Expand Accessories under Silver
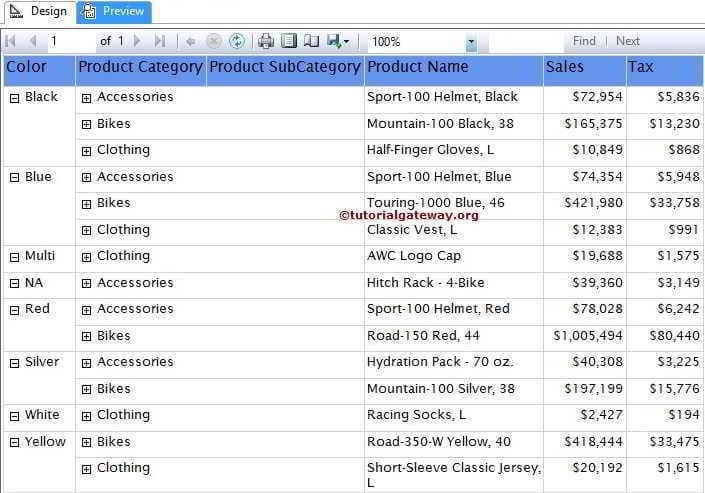 86,363
